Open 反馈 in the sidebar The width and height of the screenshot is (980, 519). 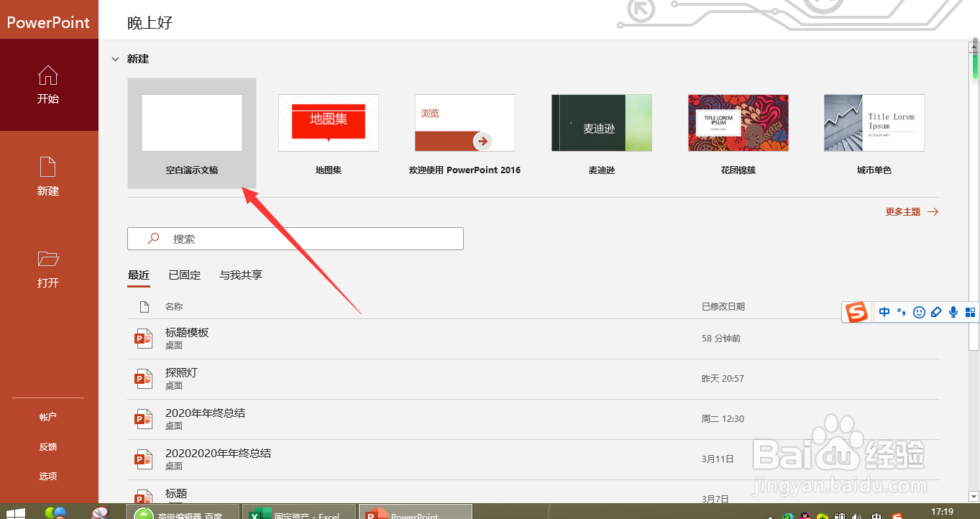(48, 446)
